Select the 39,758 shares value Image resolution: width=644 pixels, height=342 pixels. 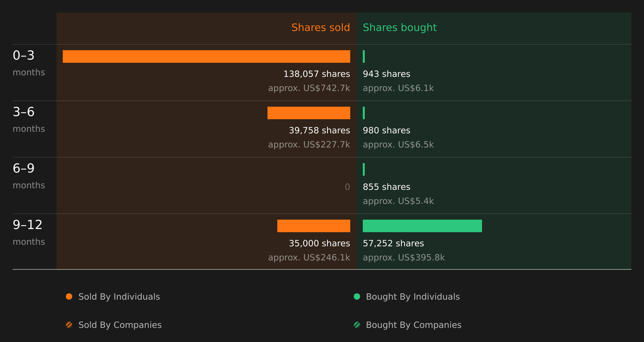[320, 130]
